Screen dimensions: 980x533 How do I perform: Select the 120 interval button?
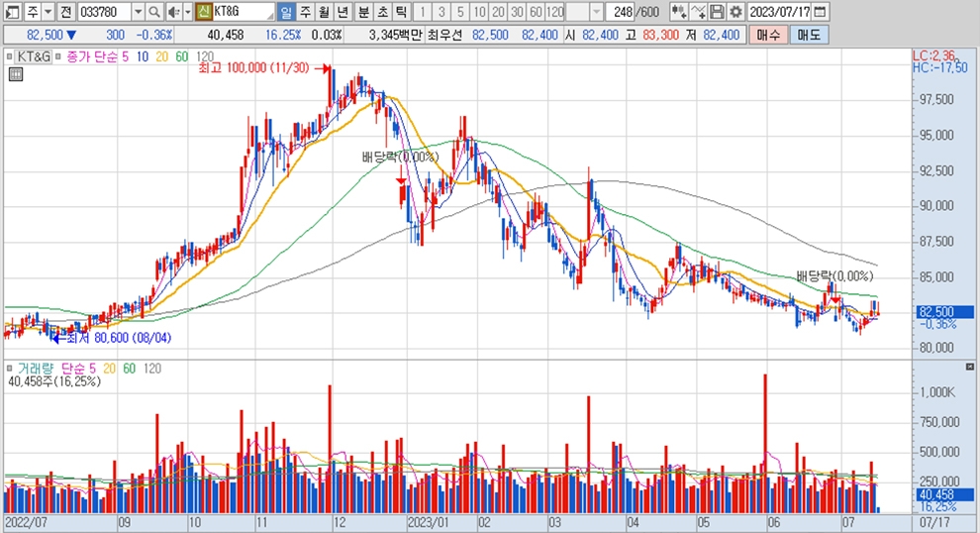[x=555, y=11]
